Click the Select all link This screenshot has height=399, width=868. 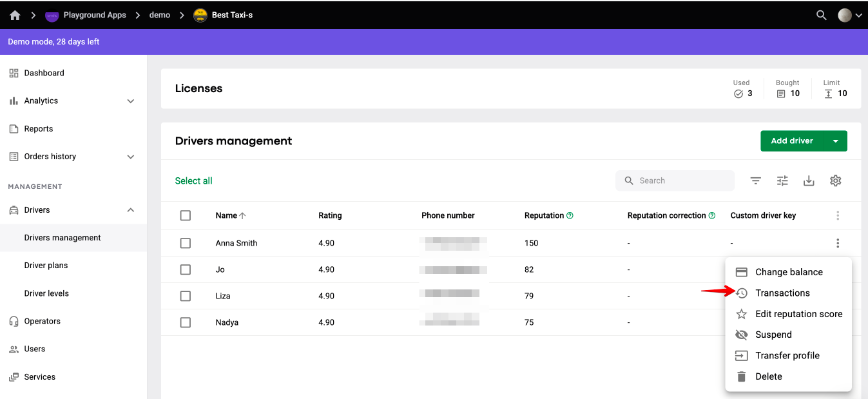click(x=193, y=181)
